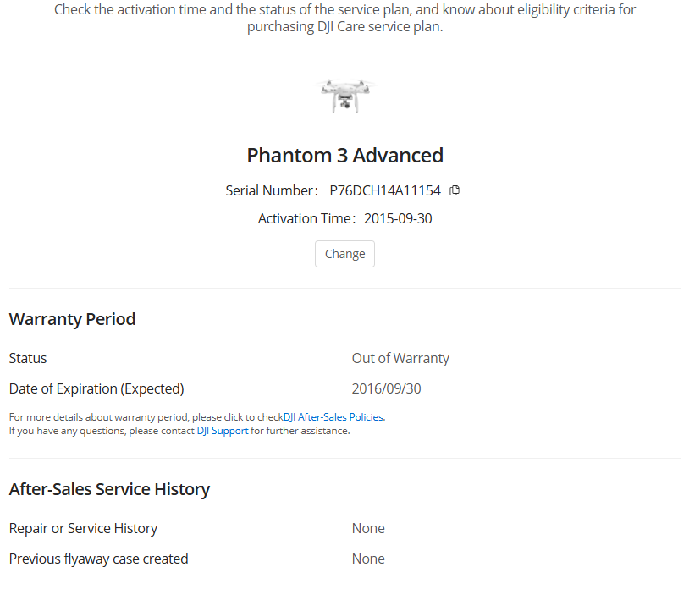This screenshot has width=700, height=589.
Task: Click the activation time 2015-09-30 value
Action: pos(398,218)
